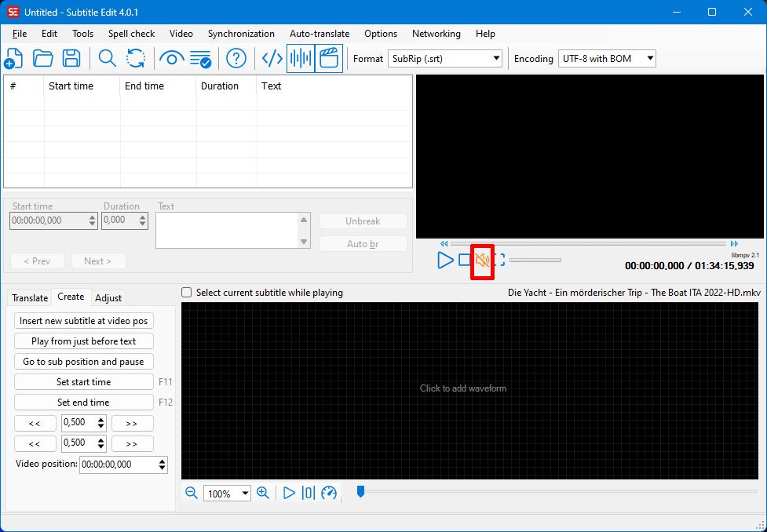Click the video seek bar
The image size is (767, 532).
[x=589, y=243]
